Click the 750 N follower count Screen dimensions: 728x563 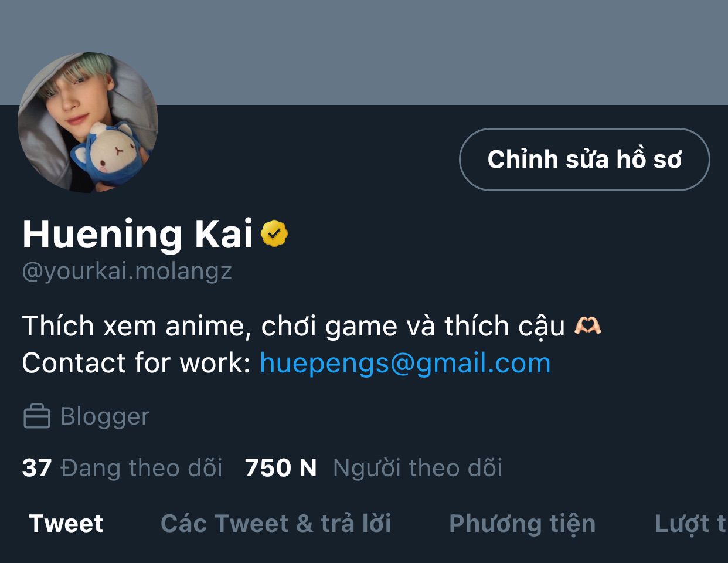[x=281, y=468]
